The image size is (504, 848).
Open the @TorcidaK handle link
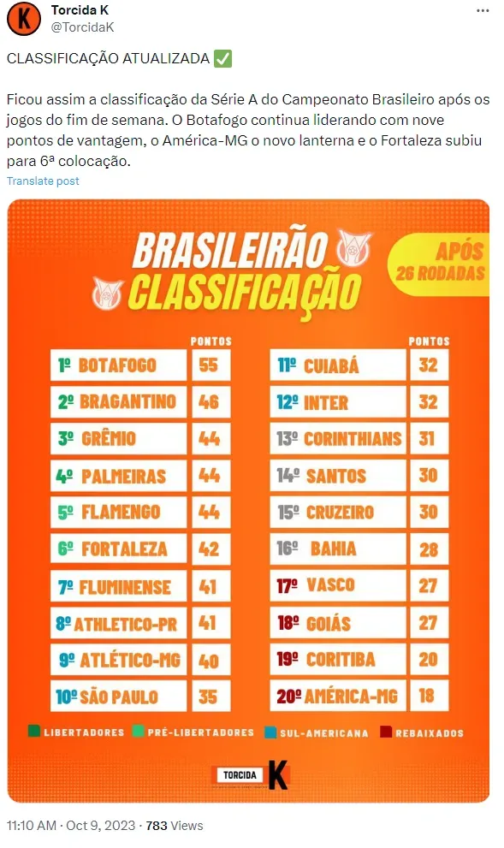(x=82, y=27)
